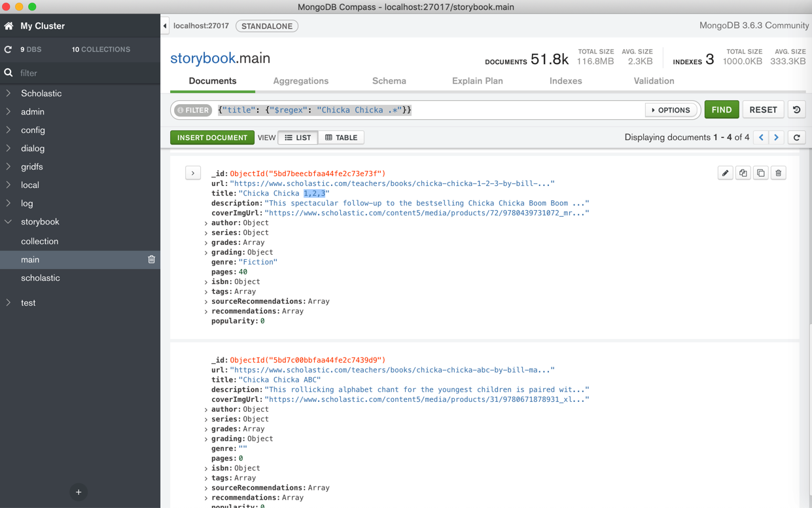
Task: Collapse the sidebar with arrow toggle
Action: click(x=165, y=26)
